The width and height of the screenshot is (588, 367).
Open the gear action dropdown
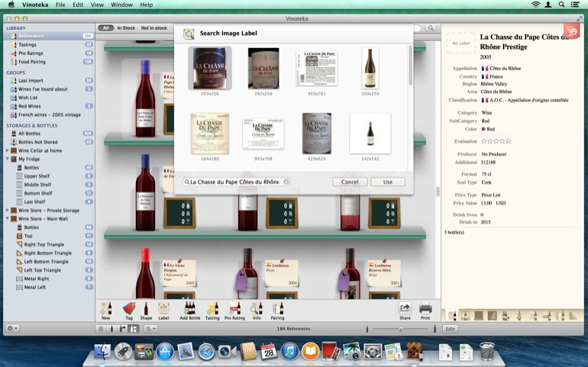[x=12, y=328]
